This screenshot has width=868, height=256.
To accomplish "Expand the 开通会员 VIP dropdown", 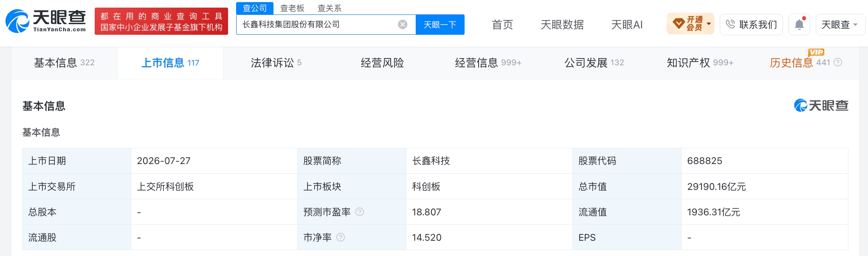I will [690, 24].
